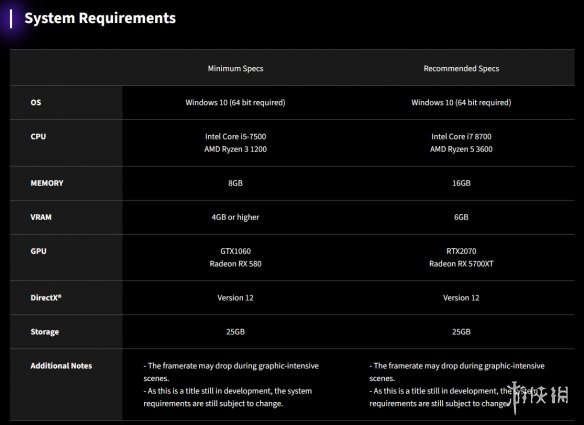Click AMD Ryzen 5 3600 text

point(461,149)
